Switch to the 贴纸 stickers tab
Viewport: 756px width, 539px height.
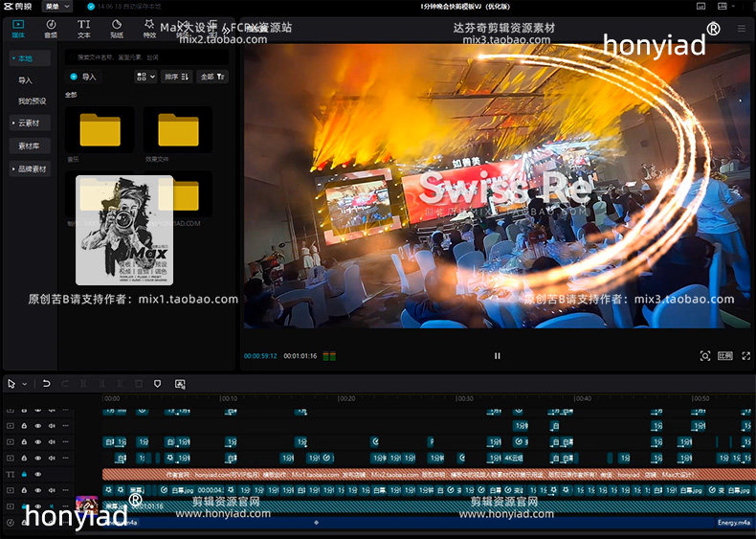(x=117, y=29)
